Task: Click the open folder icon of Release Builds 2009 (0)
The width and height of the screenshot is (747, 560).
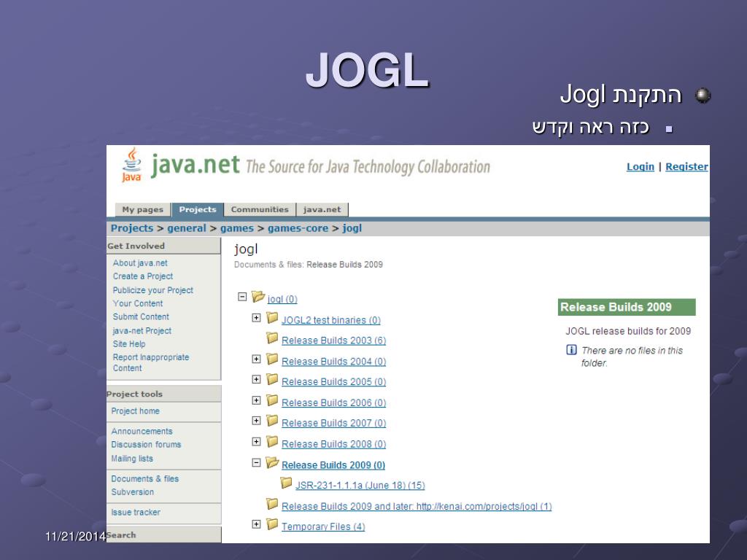Action: pyautogui.click(x=273, y=462)
